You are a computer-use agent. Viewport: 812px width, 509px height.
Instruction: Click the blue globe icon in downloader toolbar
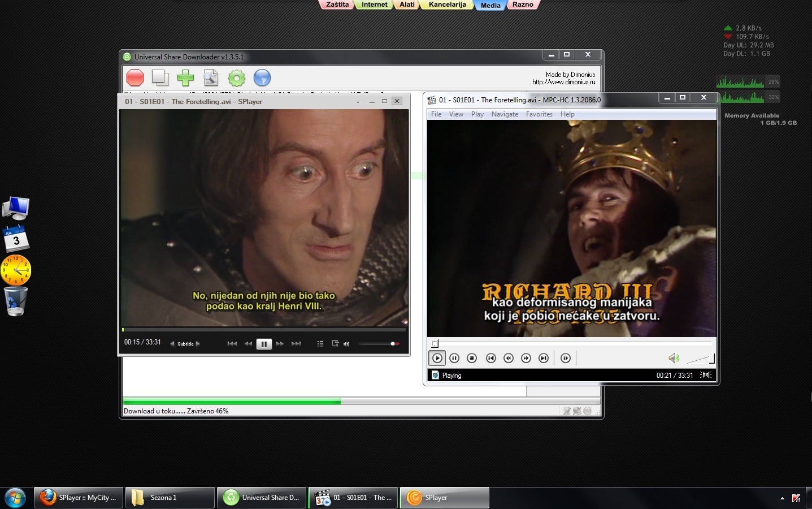pyautogui.click(x=262, y=78)
